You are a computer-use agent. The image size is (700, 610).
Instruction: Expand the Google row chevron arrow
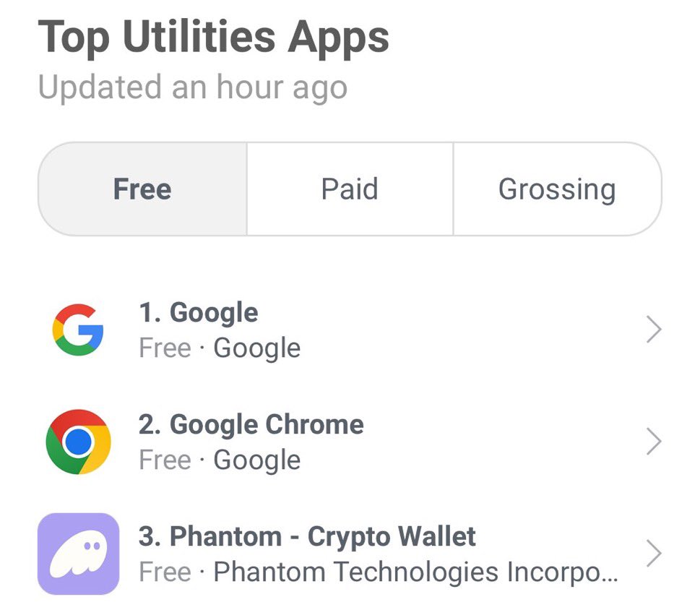654,330
